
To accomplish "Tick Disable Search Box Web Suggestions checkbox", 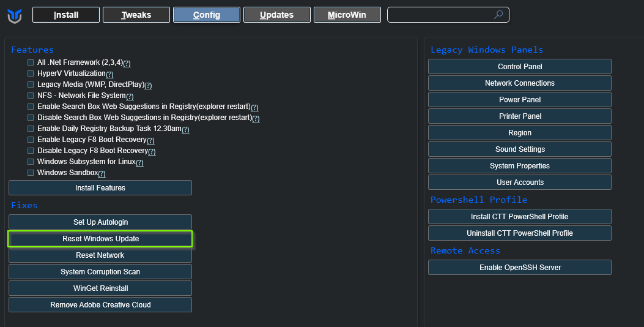I will coord(31,118).
